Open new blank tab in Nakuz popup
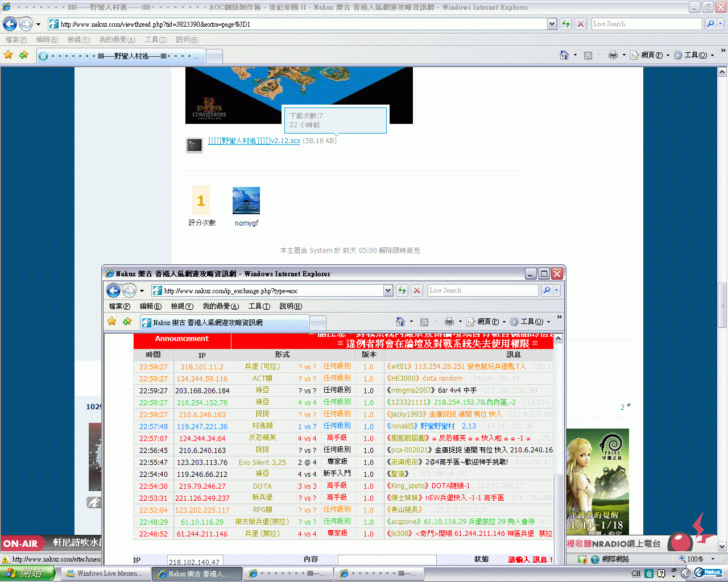Image resolution: width=728 pixels, height=582 pixels. click(318, 323)
